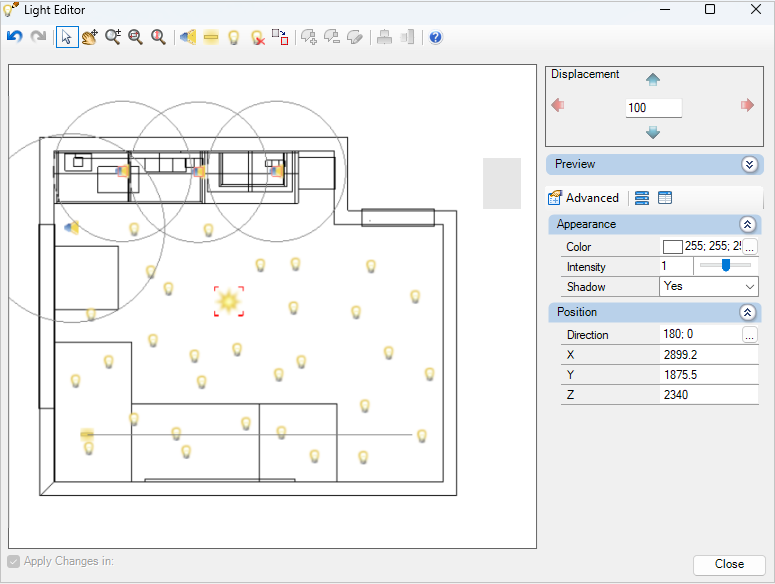Image resolution: width=775 pixels, height=584 pixels.
Task: Delete light using bulb with red X
Action: point(258,38)
